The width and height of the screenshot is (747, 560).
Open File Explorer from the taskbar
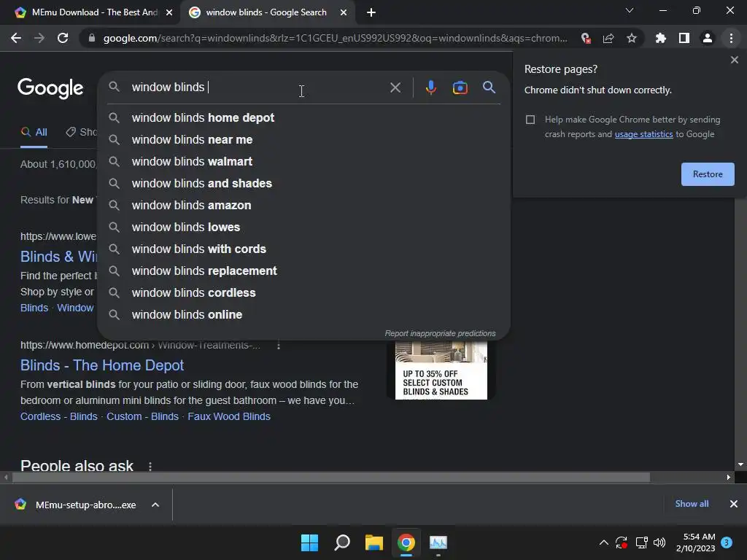pyautogui.click(x=374, y=542)
